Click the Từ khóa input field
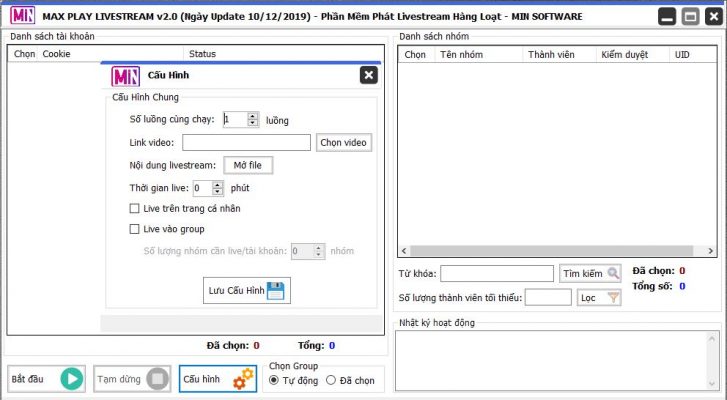The width and height of the screenshot is (727, 400). coord(496,273)
